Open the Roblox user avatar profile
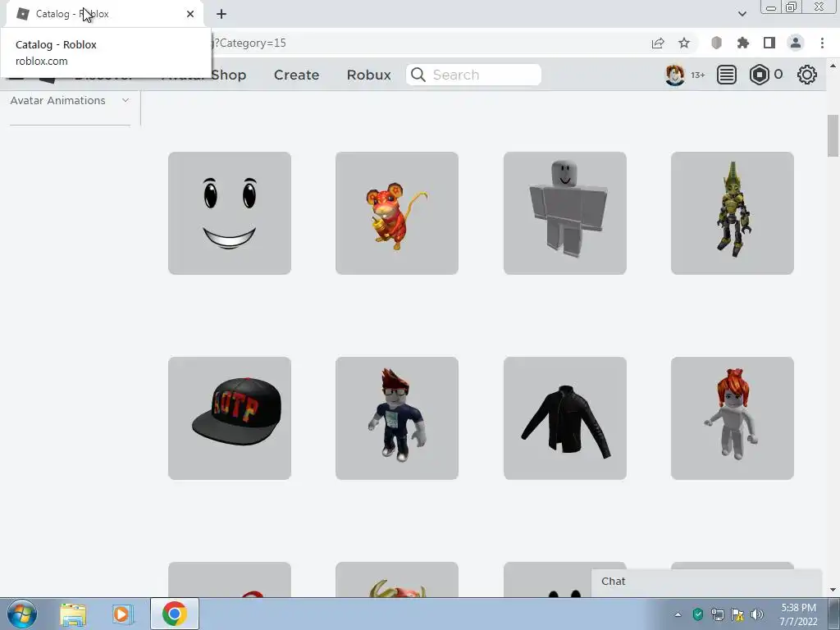840x630 pixels. tap(674, 75)
